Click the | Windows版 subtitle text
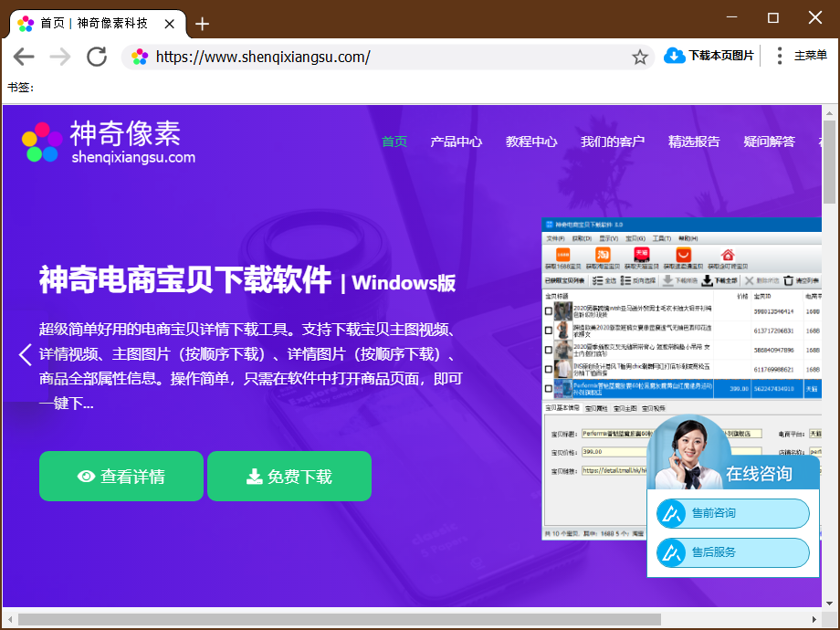 tap(398, 282)
